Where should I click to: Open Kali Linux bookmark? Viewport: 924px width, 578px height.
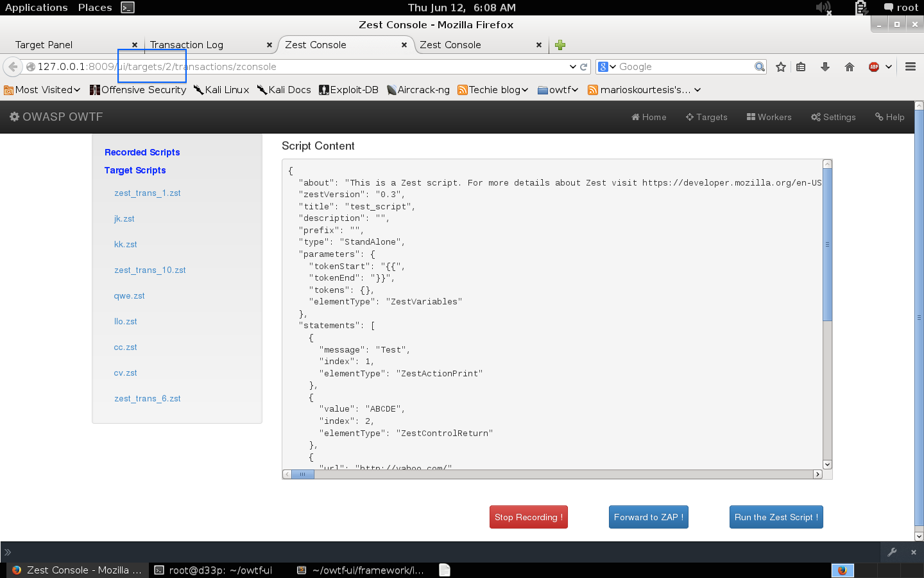221,90
